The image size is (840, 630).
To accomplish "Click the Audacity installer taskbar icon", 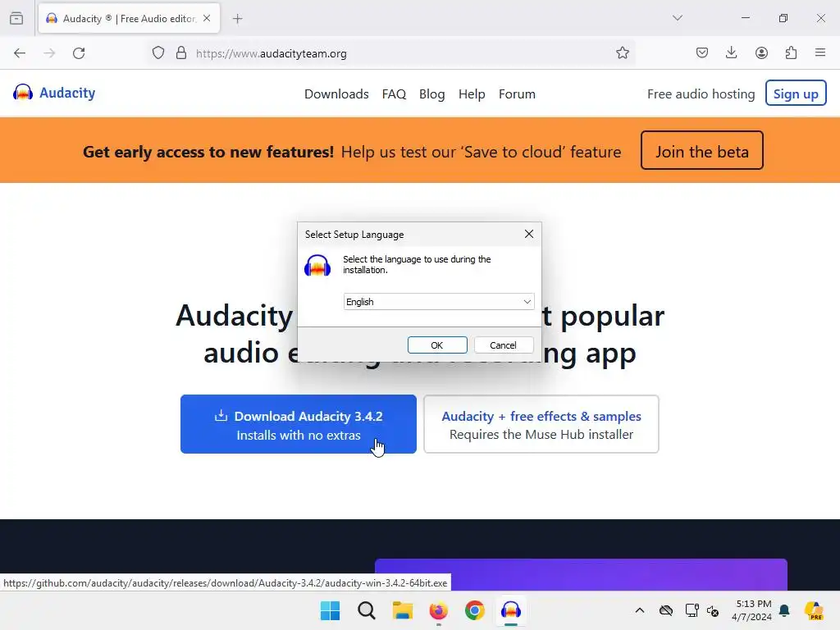I will (510, 610).
